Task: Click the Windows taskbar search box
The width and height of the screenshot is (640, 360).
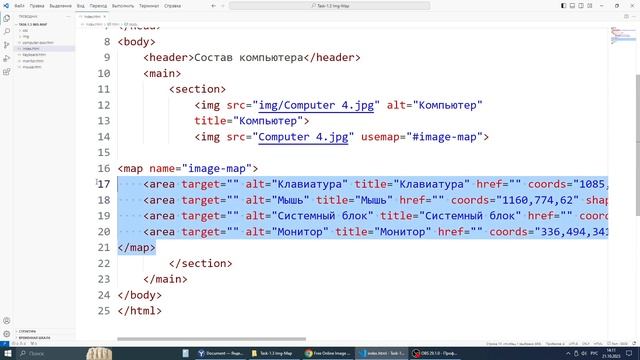Action: (51, 353)
